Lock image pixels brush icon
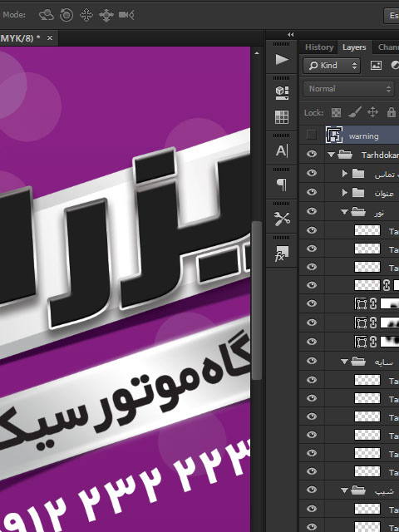The width and height of the screenshot is (399, 532). tap(355, 112)
